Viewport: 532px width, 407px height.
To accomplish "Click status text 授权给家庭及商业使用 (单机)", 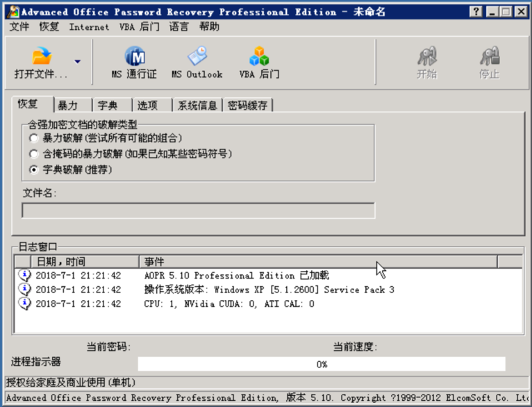I will point(71,383).
